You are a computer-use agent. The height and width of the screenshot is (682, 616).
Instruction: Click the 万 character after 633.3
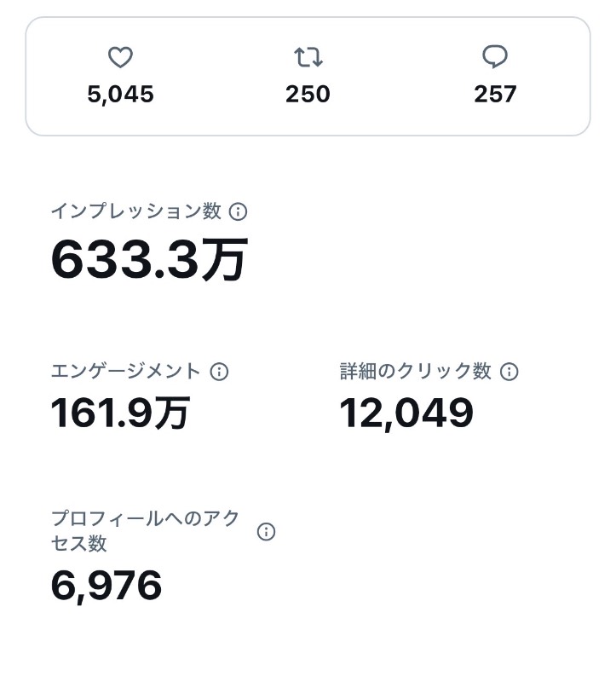(x=225, y=260)
